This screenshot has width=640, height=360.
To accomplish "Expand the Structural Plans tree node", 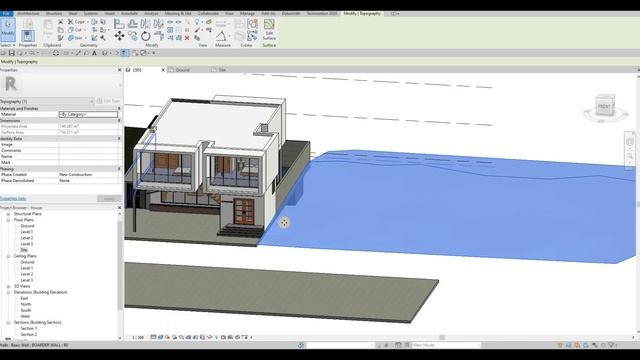I will [8, 214].
